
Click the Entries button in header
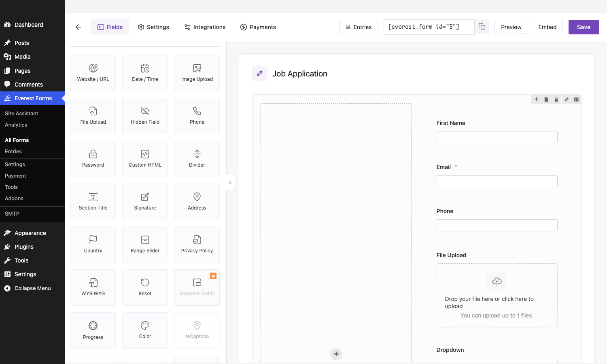click(x=359, y=27)
